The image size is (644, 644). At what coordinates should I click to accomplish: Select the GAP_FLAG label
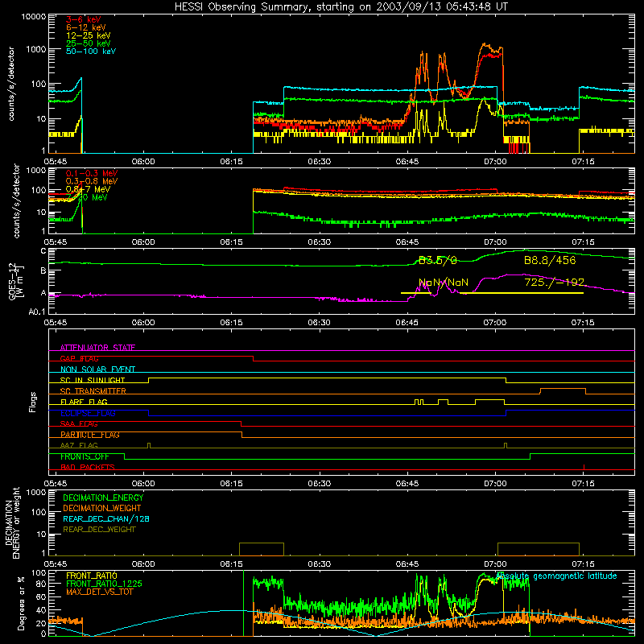click(x=79, y=358)
